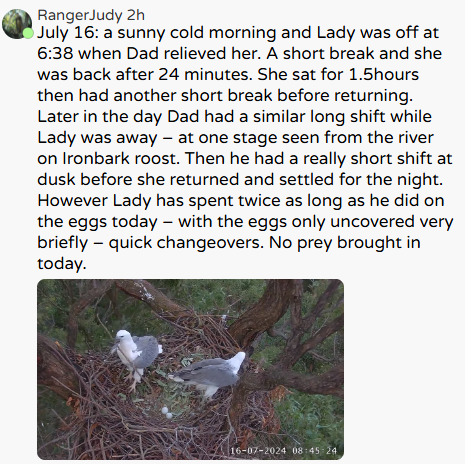
Task: Click the "No prey brought in" sentence
Action: point(344,242)
